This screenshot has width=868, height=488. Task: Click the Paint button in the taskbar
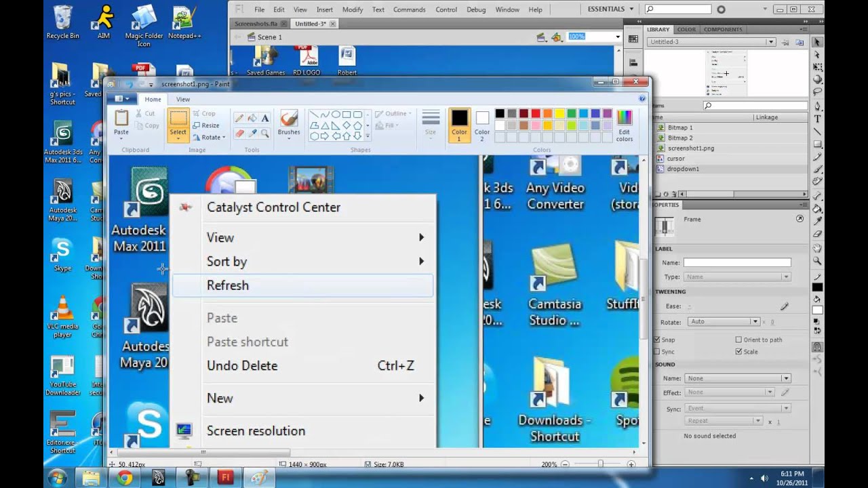point(260,478)
